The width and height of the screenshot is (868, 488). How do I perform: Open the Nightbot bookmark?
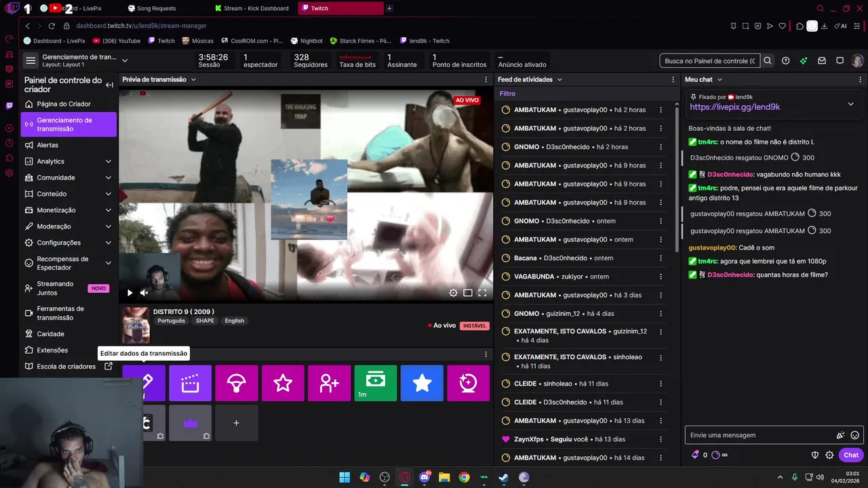coord(306,41)
